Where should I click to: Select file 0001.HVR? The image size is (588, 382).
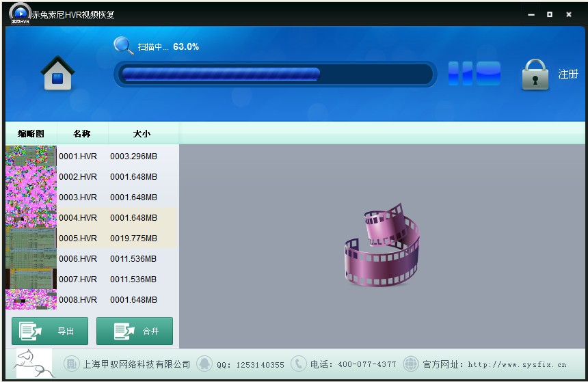click(x=78, y=156)
